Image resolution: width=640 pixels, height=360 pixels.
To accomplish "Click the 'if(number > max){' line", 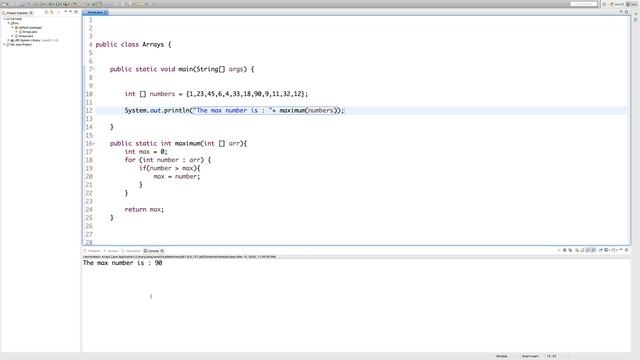I will [x=170, y=168].
